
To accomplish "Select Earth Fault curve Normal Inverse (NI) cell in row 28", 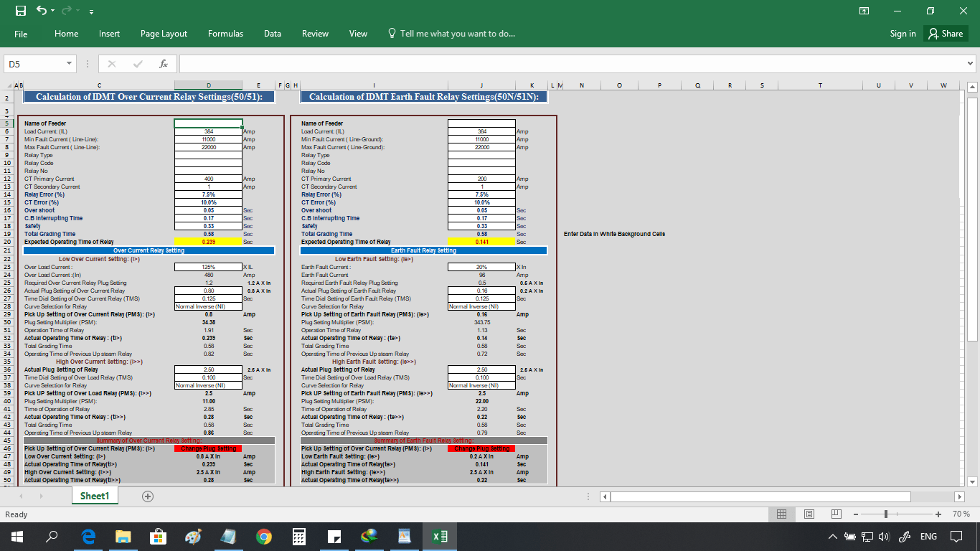I will pyautogui.click(x=481, y=306).
